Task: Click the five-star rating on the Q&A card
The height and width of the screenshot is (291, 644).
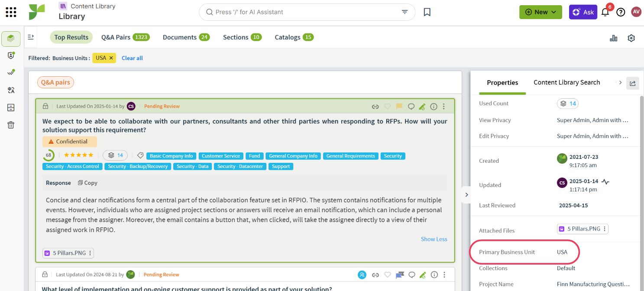Action: pyautogui.click(x=78, y=155)
